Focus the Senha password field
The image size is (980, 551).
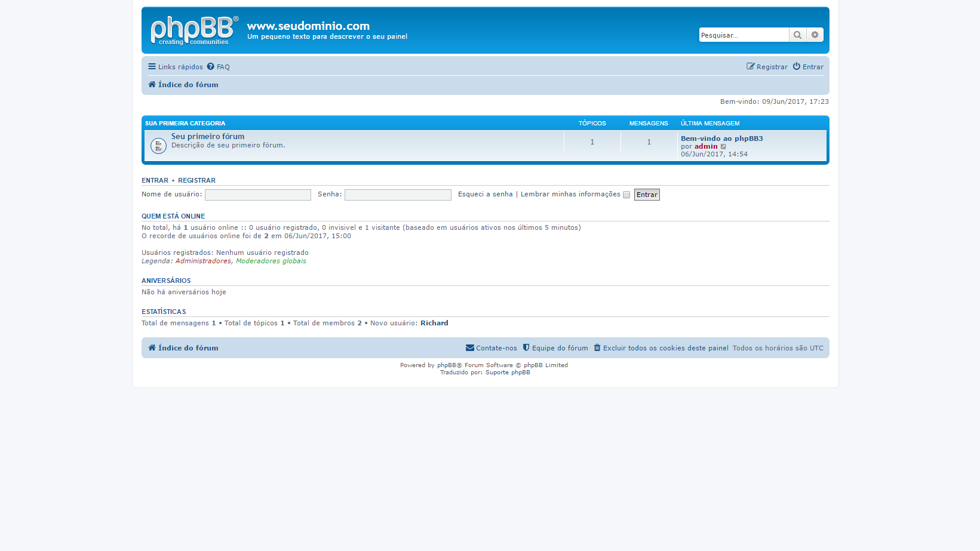click(398, 195)
